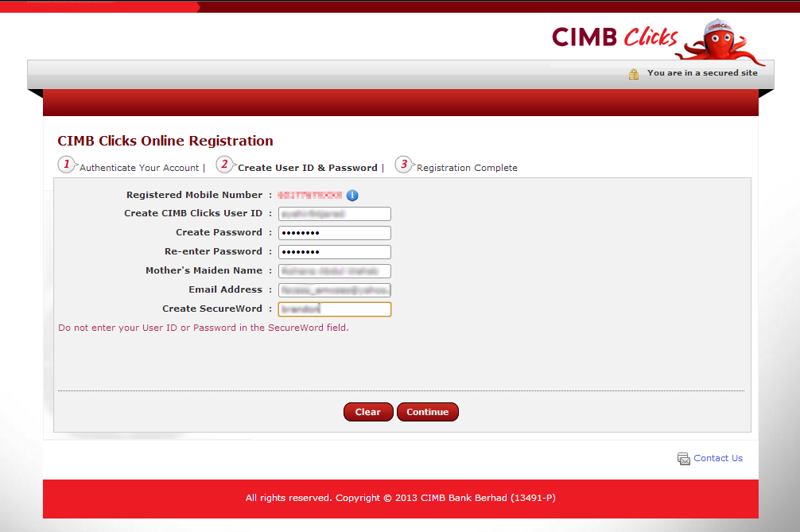The width and height of the screenshot is (800, 532).
Task: Click the octopus mascot image
Action: click(721, 44)
